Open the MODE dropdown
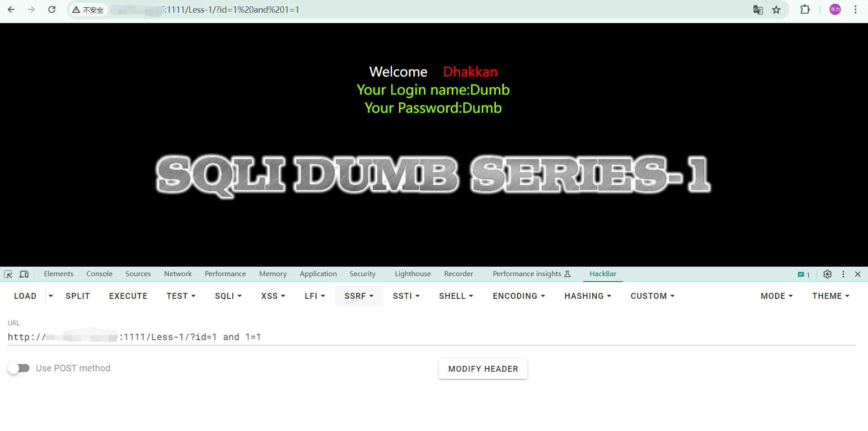868x431 pixels. (x=777, y=296)
